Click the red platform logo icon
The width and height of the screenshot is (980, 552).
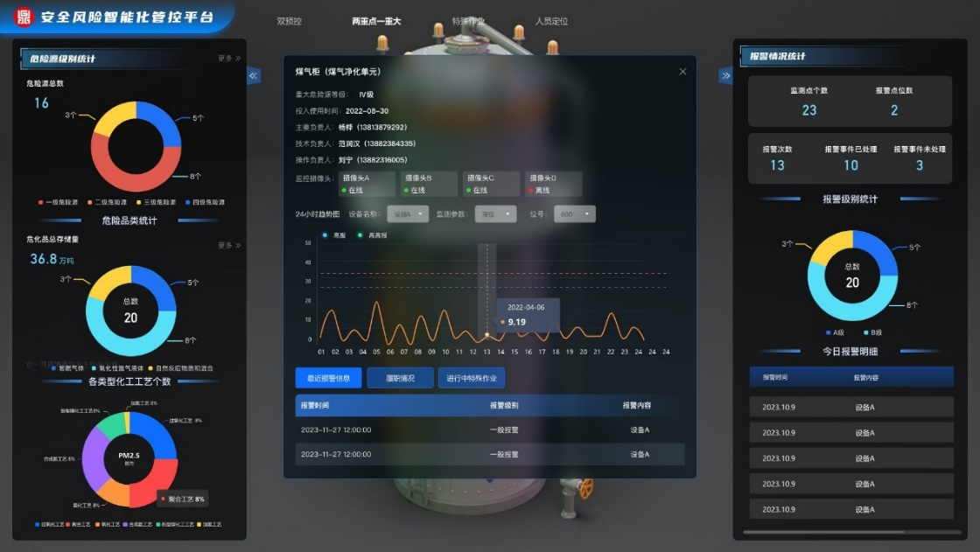click(x=24, y=17)
